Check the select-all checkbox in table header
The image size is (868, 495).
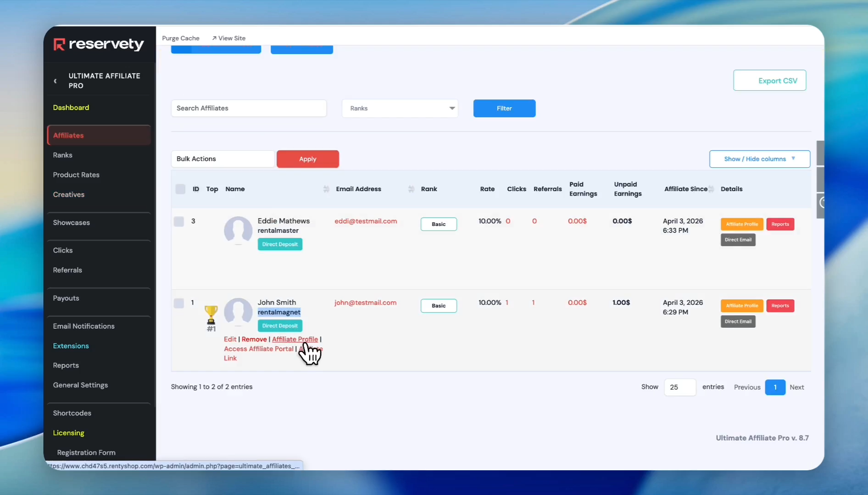[x=180, y=189]
